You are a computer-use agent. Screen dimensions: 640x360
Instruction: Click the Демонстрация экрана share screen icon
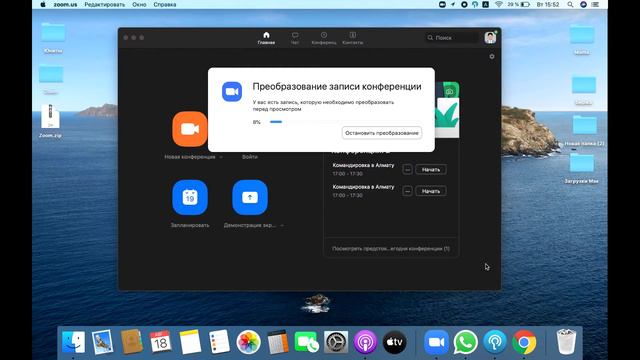(250, 198)
